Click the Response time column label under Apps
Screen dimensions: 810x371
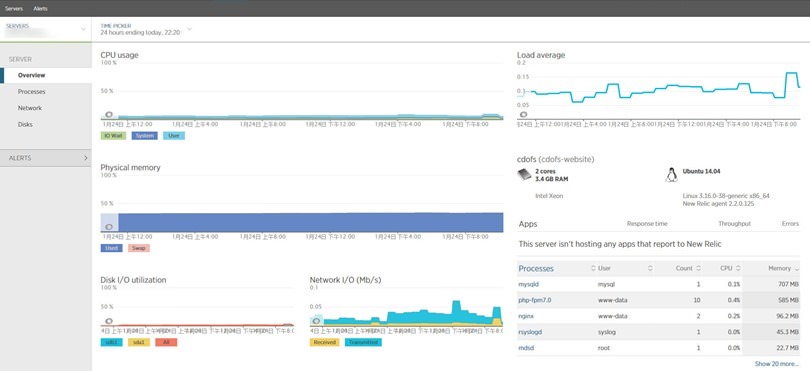(647, 224)
